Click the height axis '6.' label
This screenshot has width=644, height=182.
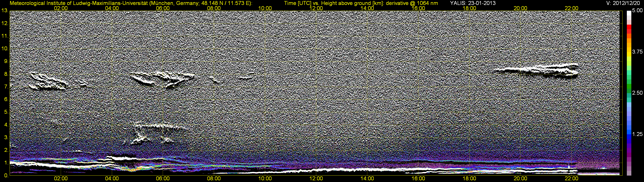(x=6, y=100)
